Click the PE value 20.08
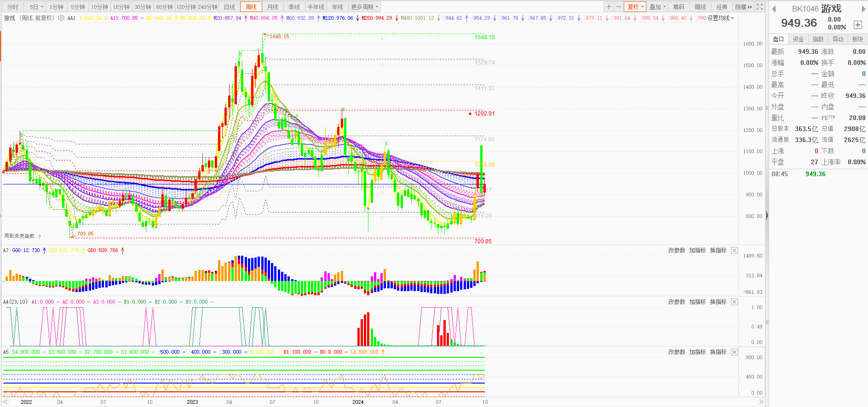868x407 pixels. pyautogui.click(x=857, y=118)
